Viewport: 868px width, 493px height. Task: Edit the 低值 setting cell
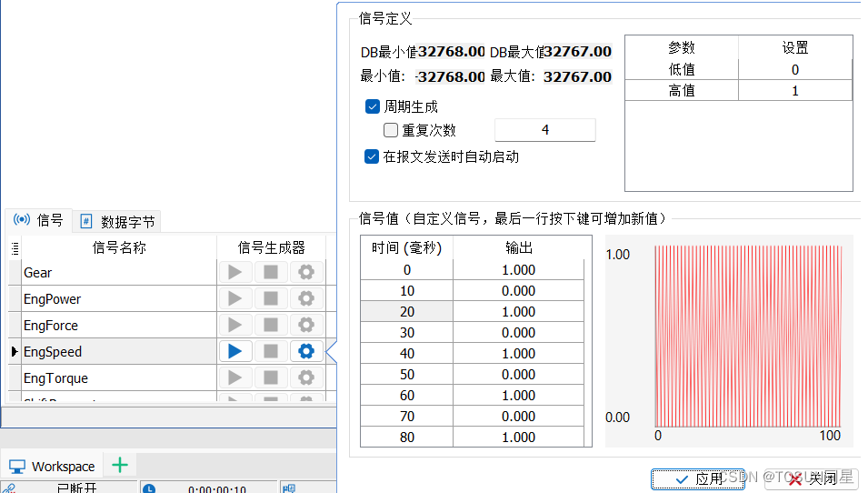(795, 70)
